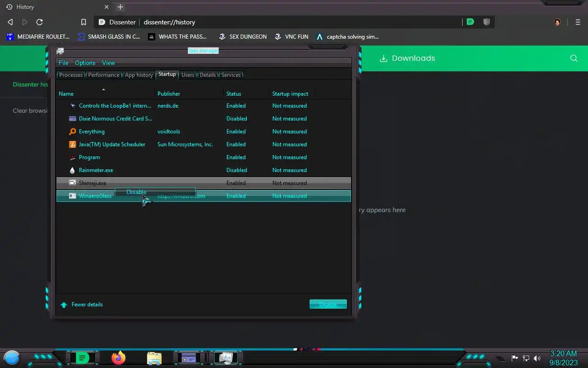Close the History tab
The width and height of the screenshot is (588, 368).
[x=107, y=7]
